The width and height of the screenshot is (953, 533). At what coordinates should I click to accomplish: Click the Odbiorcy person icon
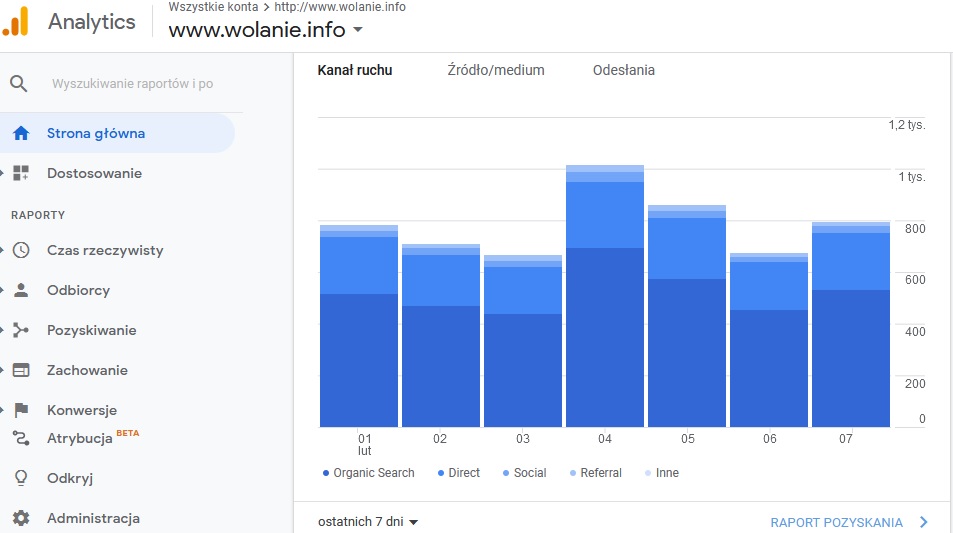21,290
